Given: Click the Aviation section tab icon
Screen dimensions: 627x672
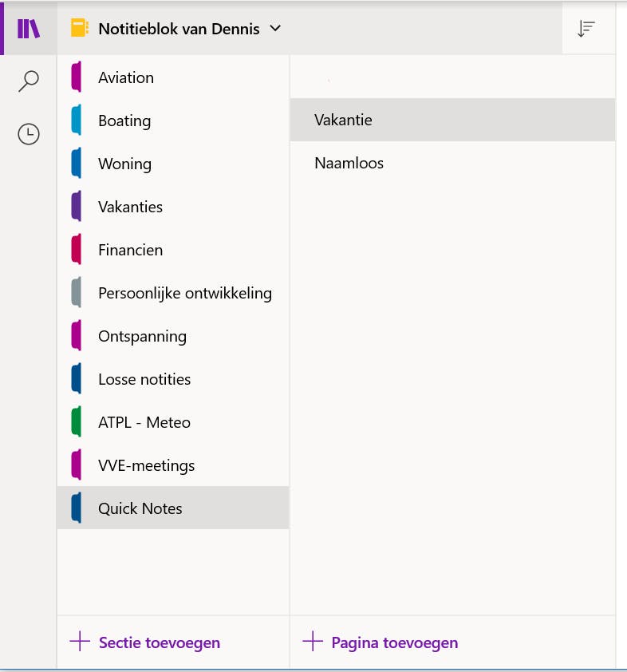Looking at the screenshot, I should (x=77, y=77).
